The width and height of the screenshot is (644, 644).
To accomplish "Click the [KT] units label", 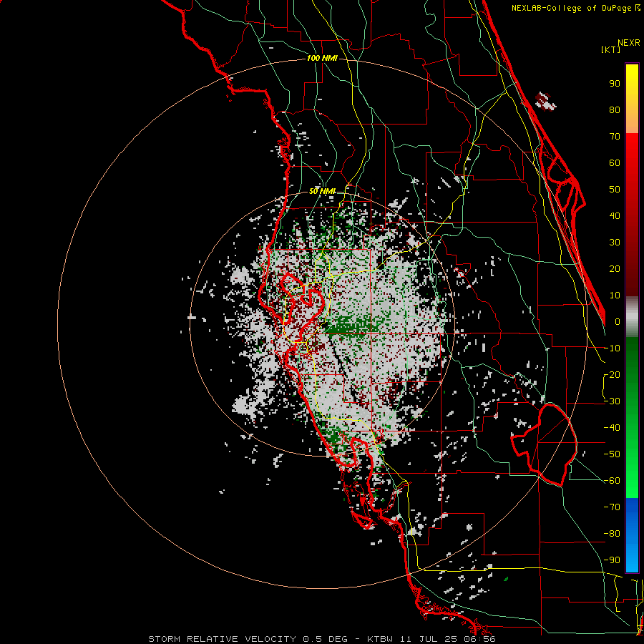I will coord(611,49).
